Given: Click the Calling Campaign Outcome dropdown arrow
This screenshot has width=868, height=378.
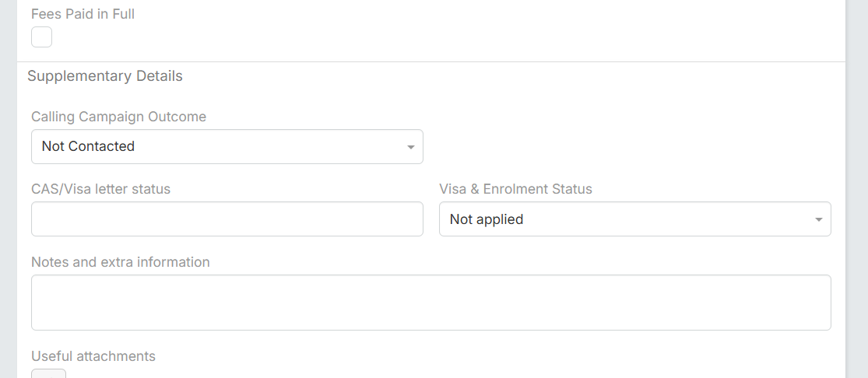Looking at the screenshot, I should [410, 147].
